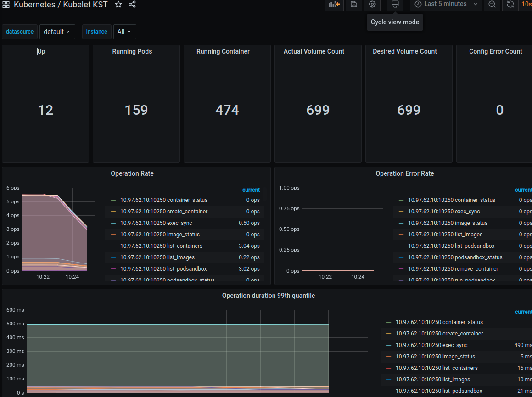This screenshot has width=532, height=397.
Task: Click image_status color swatch in Error Rate legend
Action: pyautogui.click(x=401, y=223)
